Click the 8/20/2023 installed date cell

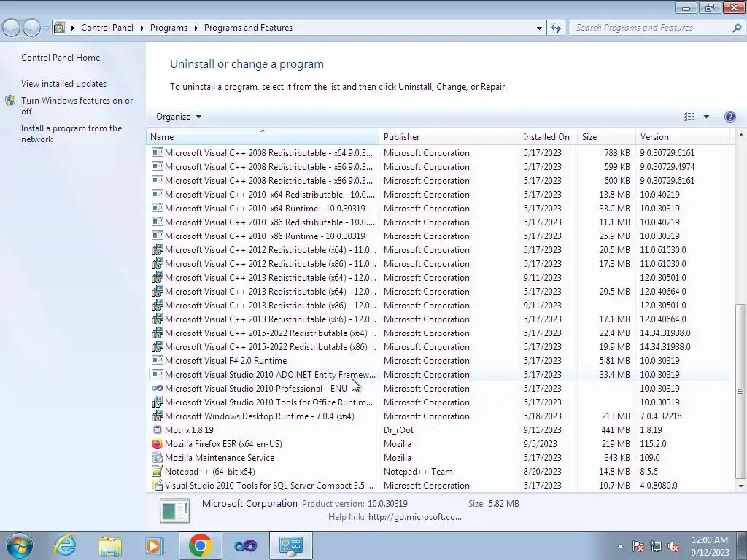[x=542, y=472]
